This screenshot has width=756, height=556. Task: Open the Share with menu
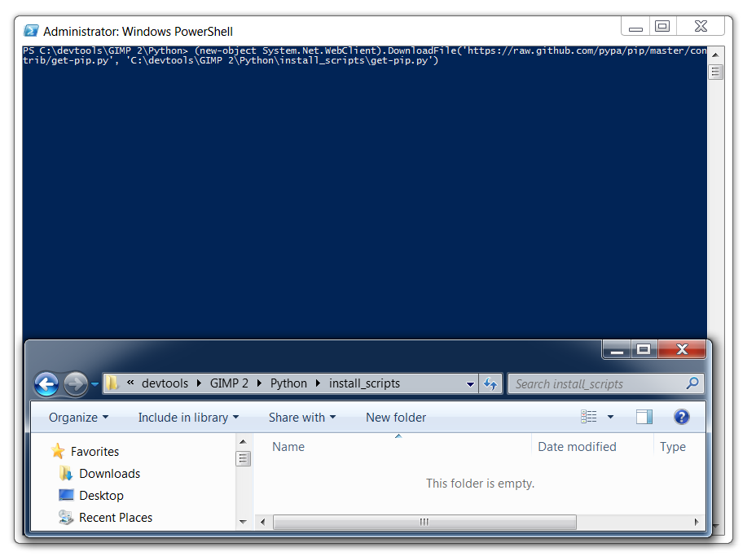(x=302, y=418)
